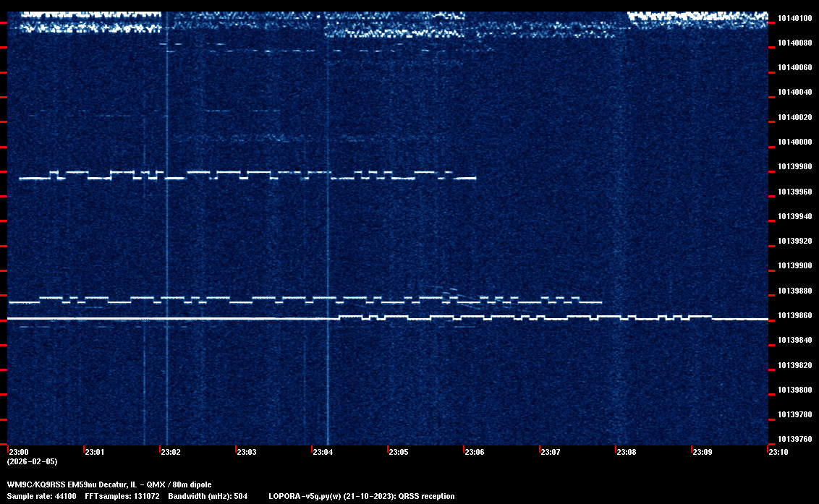Image resolution: width=819 pixels, height=504 pixels.
Task: Click the 10139860 frequency label
Action: (794, 316)
